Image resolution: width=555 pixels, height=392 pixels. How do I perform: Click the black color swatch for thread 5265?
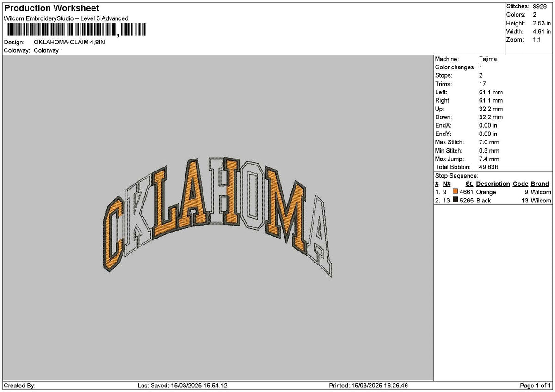coord(456,200)
